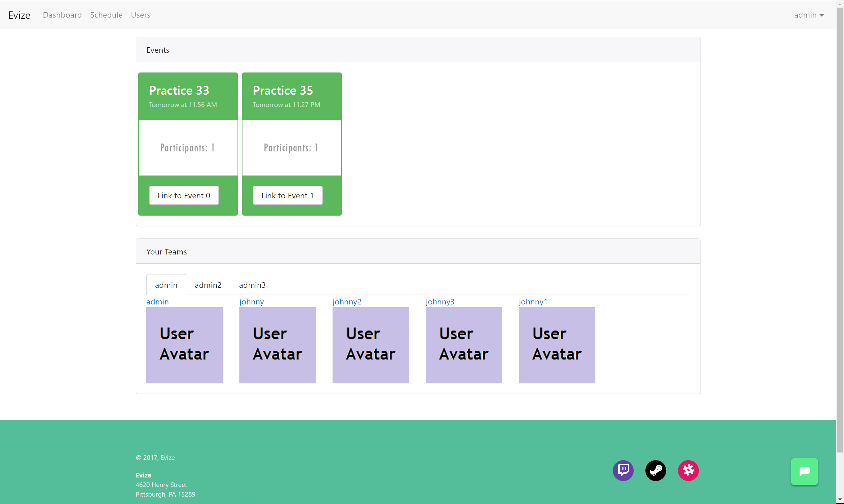
Task: Switch to the admin3 team tab
Action: pyautogui.click(x=252, y=285)
